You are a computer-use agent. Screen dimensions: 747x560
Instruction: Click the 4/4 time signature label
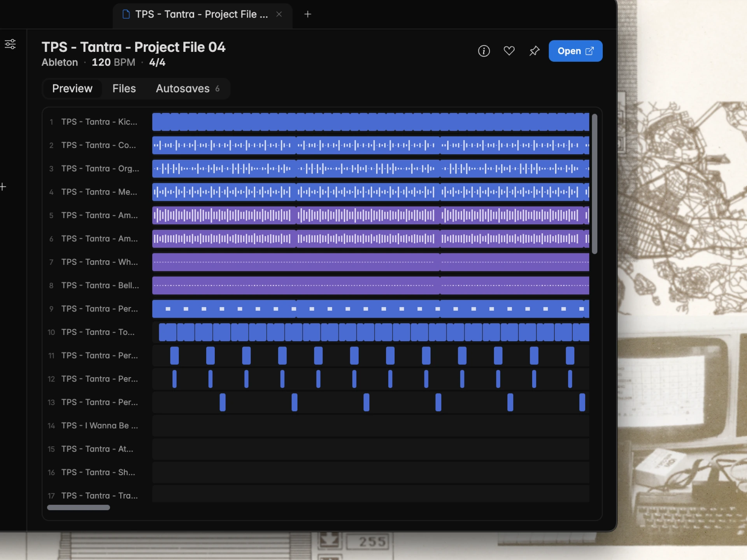point(157,63)
